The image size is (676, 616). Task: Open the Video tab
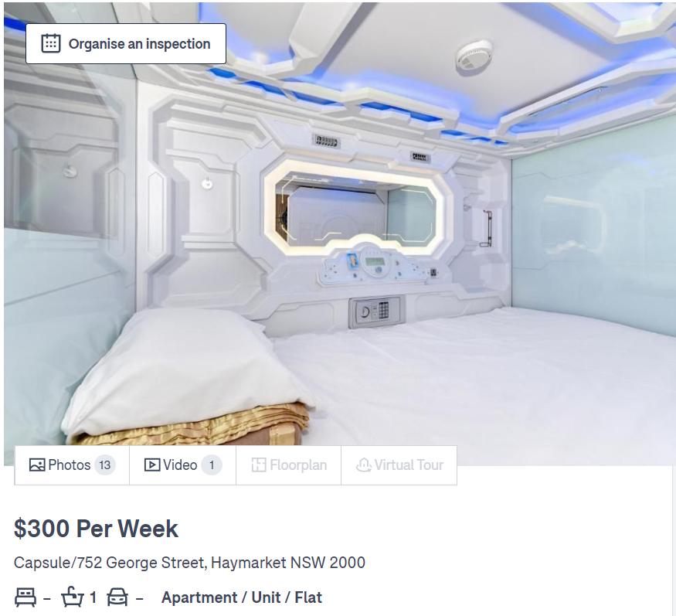(x=183, y=465)
